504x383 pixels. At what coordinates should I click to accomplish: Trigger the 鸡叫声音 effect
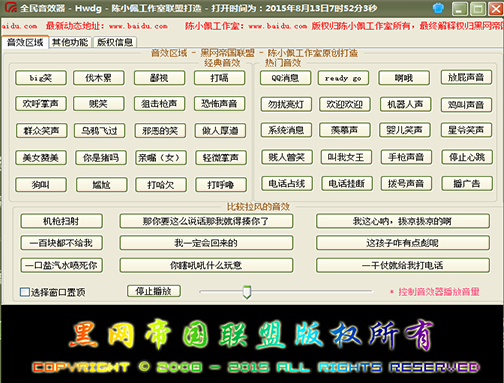click(x=466, y=105)
